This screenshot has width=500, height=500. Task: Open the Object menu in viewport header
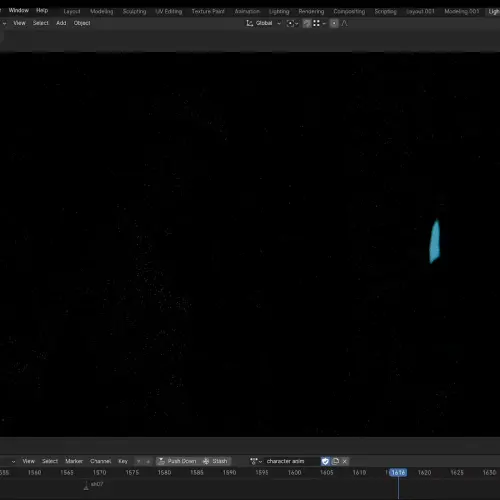[x=82, y=23]
